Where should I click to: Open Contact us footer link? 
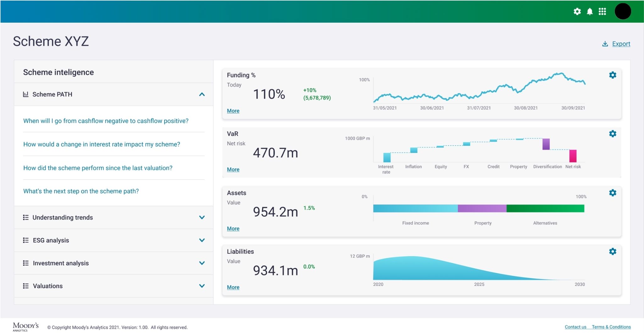click(575, 327)
